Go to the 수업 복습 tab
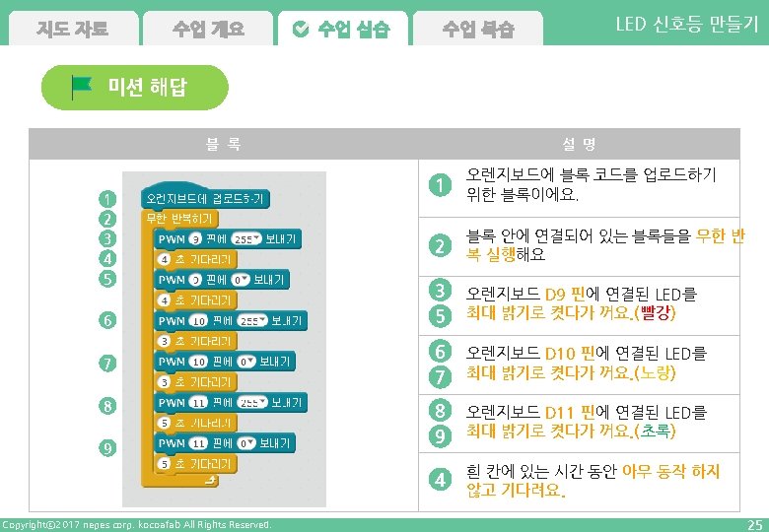The image size is (769, 532). [x=478, y=30]
